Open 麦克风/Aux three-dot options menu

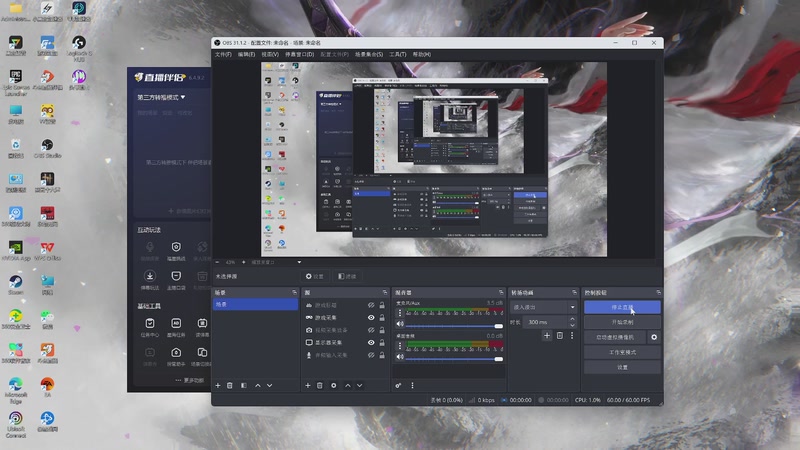click(x=399, y=313)
